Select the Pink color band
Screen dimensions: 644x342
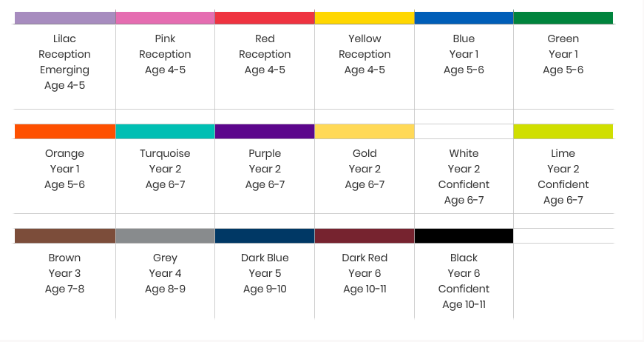coord(165,18)
